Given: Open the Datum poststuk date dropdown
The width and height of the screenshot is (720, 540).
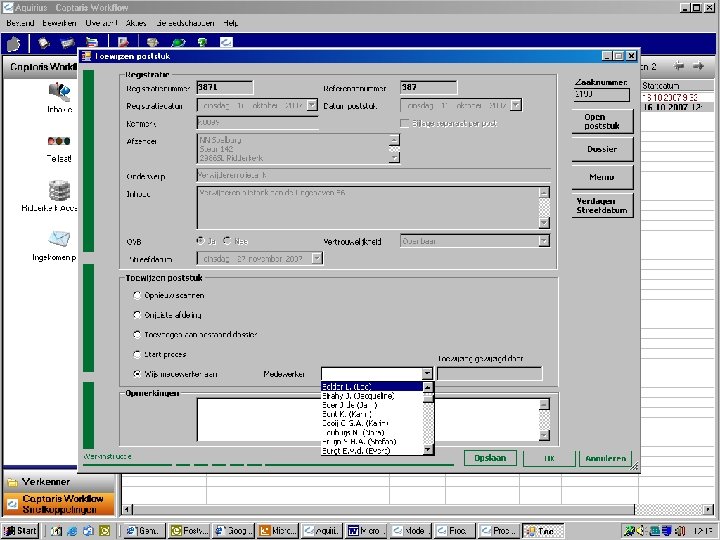Looking at the screenshot, I should (x=516, y=105).
